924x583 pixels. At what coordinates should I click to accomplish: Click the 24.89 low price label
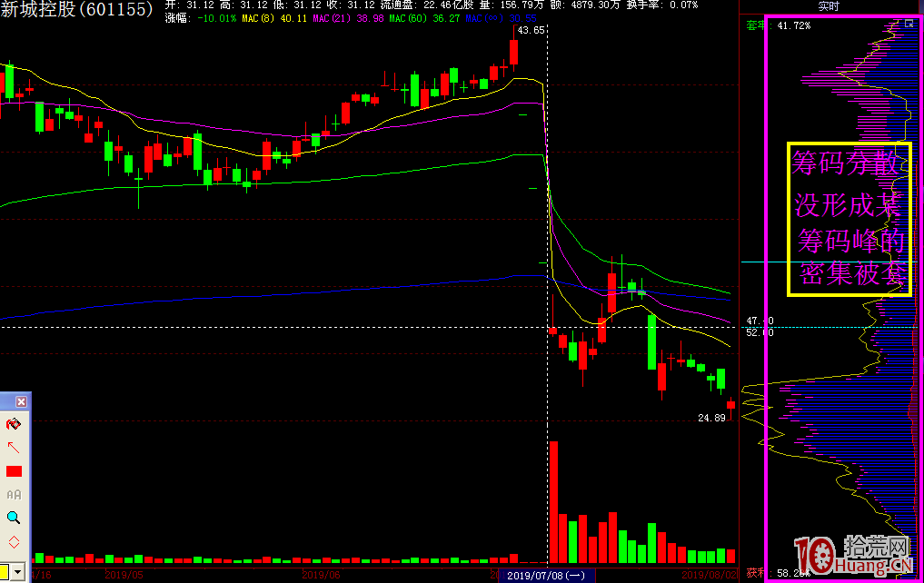tap(711, 418)
